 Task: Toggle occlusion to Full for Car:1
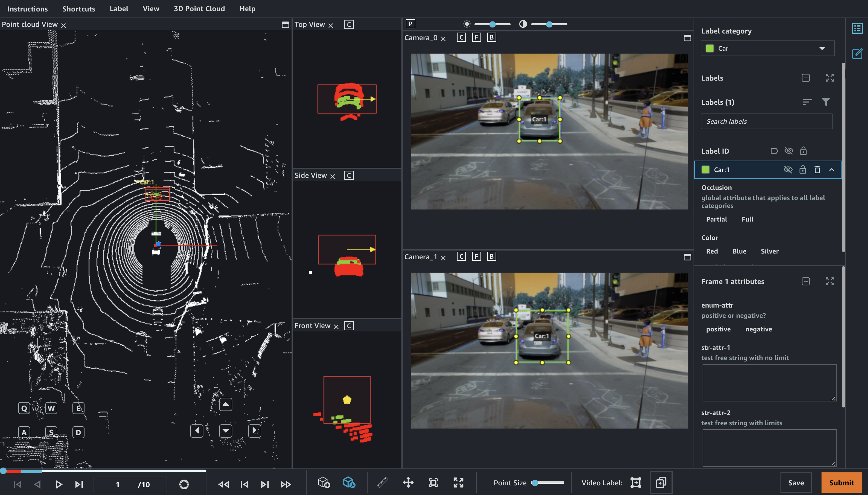pos(747,219)
